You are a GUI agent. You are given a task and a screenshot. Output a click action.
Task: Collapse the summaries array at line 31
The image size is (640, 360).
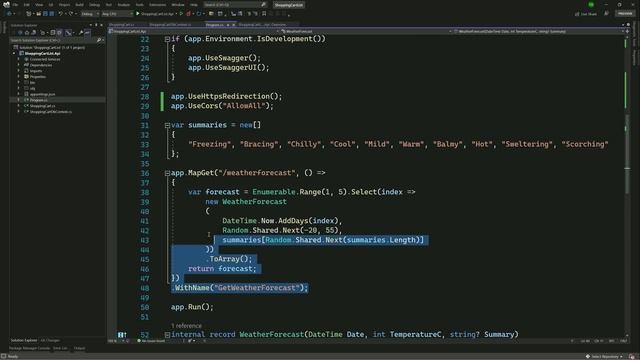167,125
